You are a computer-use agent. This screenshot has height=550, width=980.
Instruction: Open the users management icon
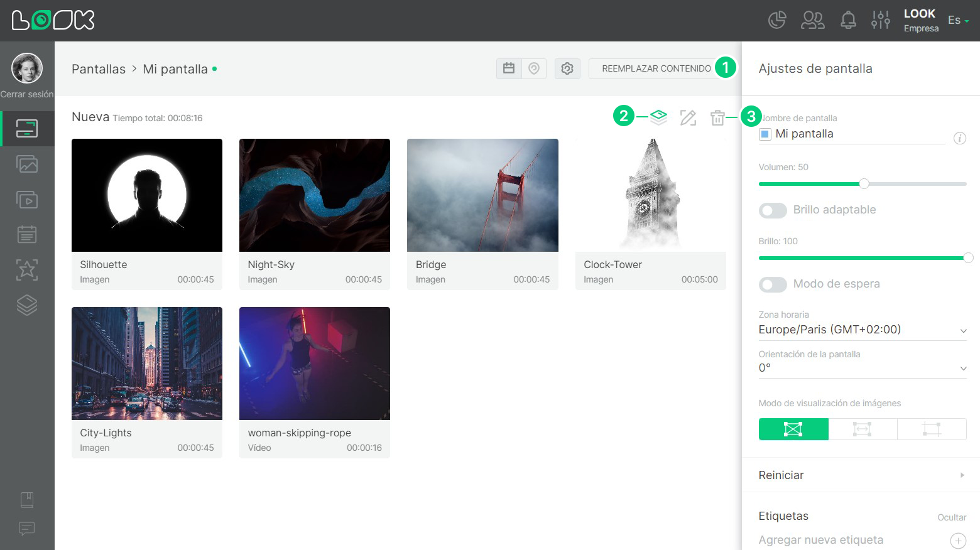(x=812, y=20)
